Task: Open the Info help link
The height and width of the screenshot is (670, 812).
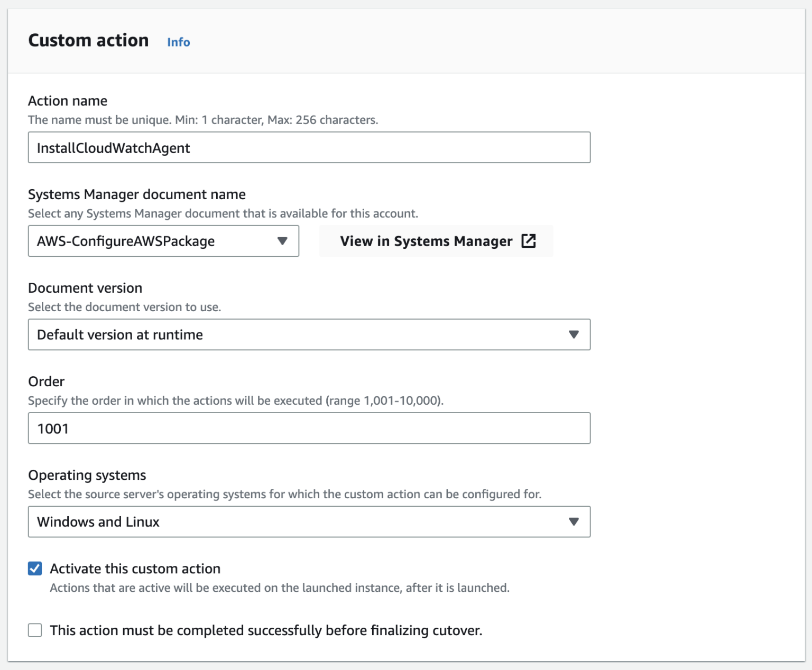Action: pos(178,42)
